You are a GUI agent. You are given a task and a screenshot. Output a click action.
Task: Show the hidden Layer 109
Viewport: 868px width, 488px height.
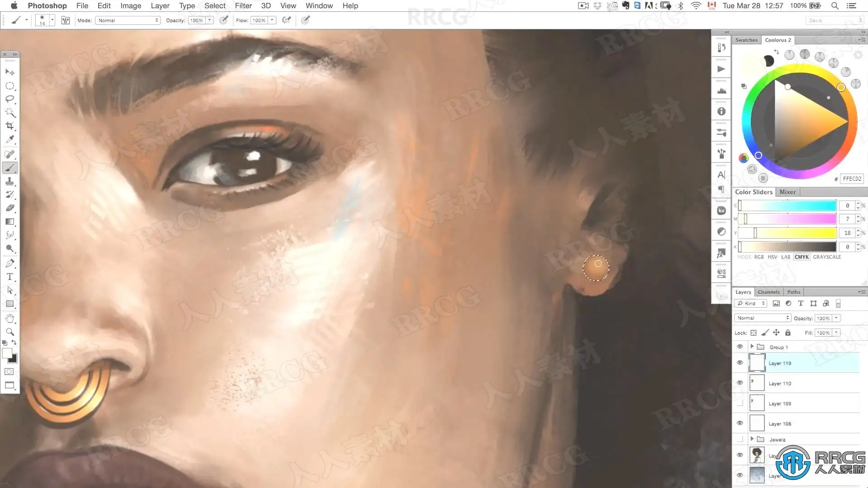740,403
